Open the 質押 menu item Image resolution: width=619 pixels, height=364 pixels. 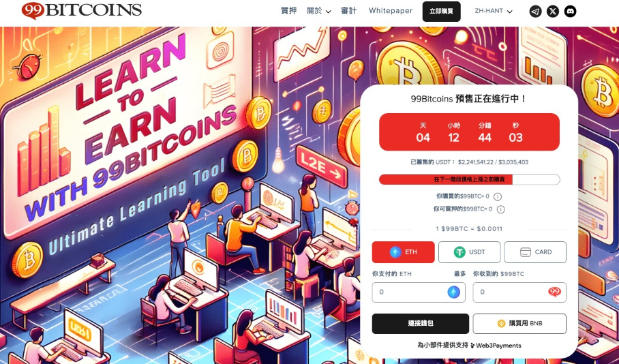[288, 11]
